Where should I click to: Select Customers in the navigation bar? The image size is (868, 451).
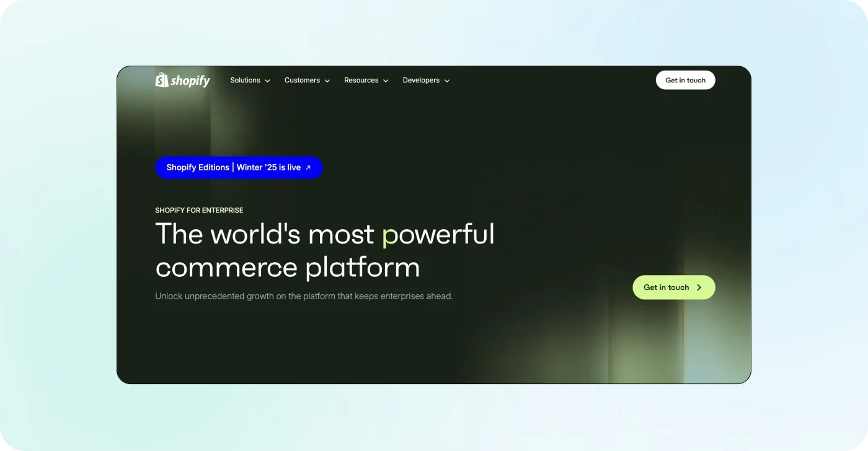click(302, 80)
